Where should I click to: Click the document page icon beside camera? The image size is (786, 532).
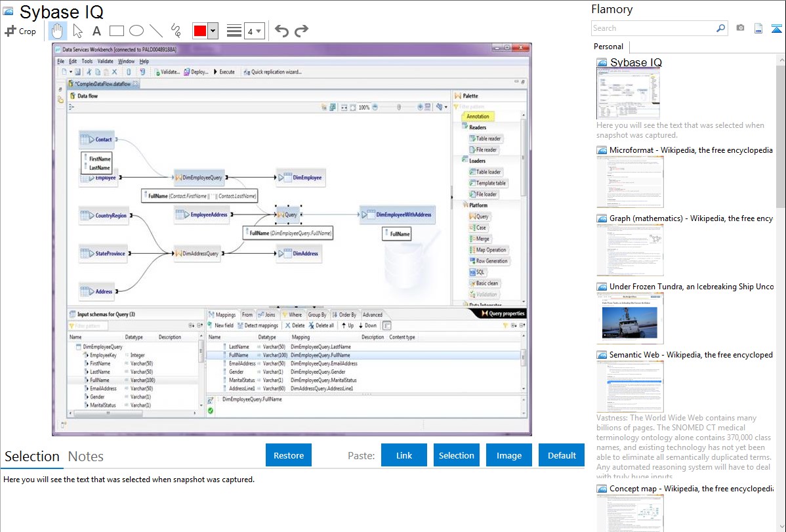tap(758, 29)
